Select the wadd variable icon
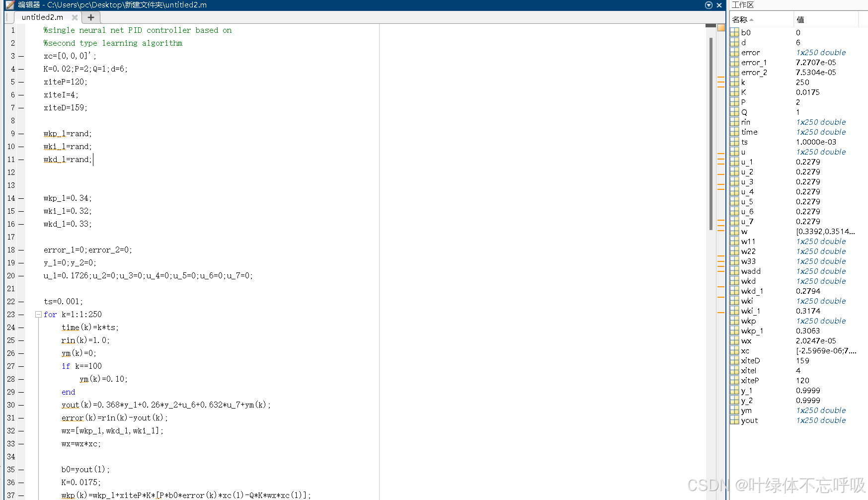This screenshot has height=500, width=868. tap(734, 271)
